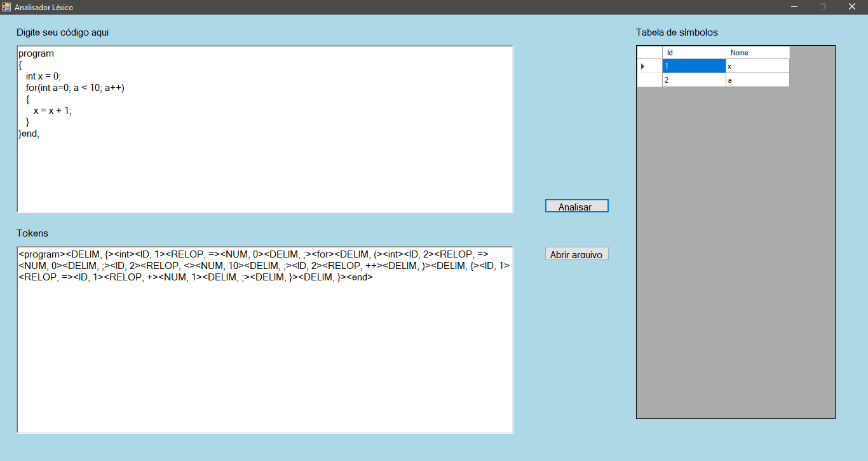Click the row selector arrow beside Id 1
Viewport: 868px width, 461px height.
pyautogui.click(x=642, y=65)
